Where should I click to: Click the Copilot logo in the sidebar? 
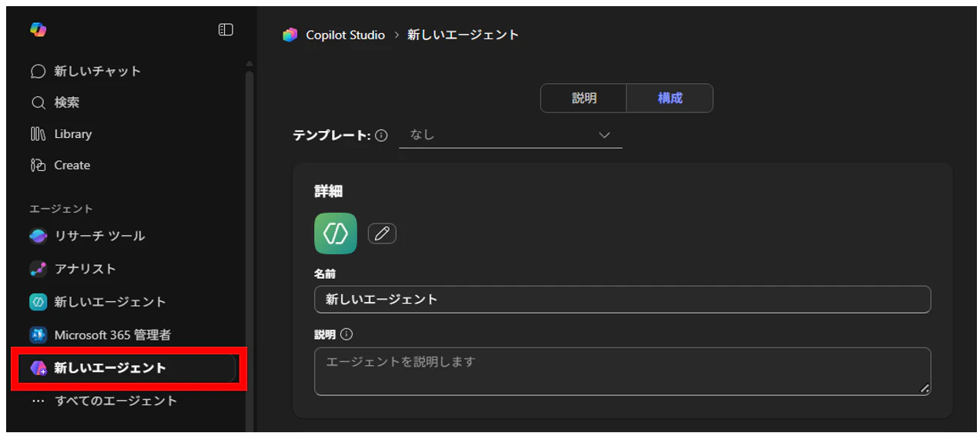[x=38, y=29]
